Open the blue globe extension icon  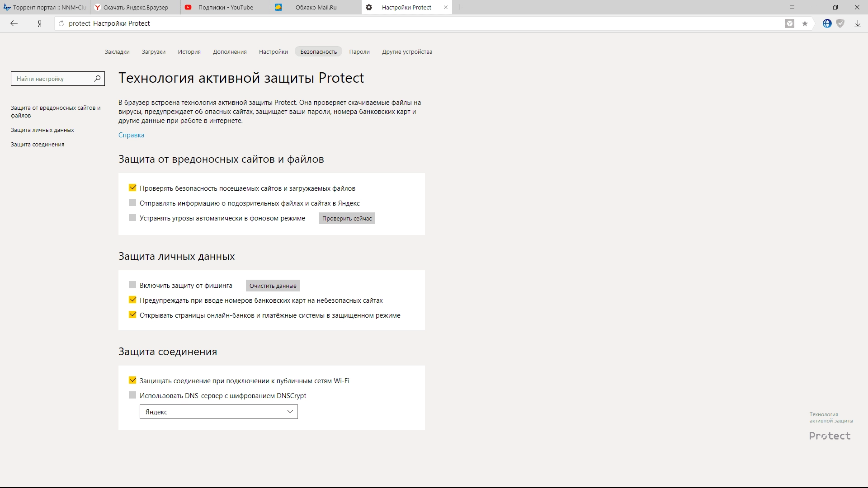pos(827,23)
